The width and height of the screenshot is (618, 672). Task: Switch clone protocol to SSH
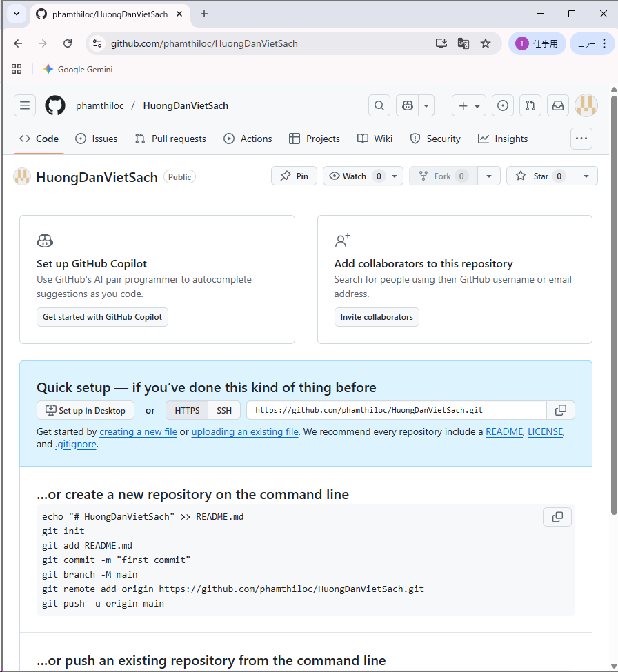coord(224,410)
